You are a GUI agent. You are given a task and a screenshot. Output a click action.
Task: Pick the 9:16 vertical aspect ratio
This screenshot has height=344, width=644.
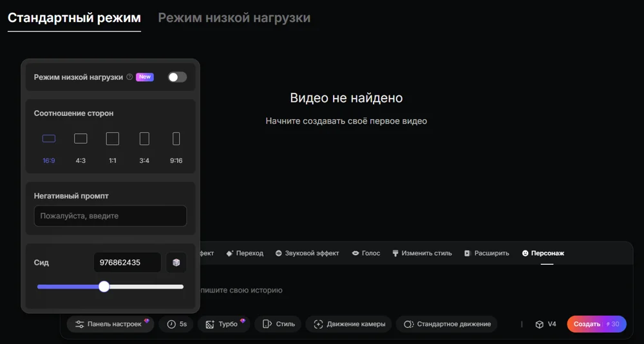(176, 139)
